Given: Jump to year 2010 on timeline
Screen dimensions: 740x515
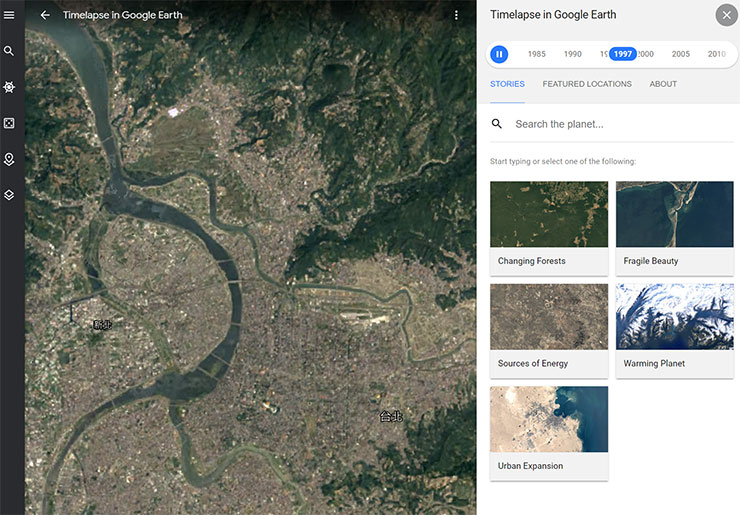Looking at the screenshot, I should click(x=716, y=54).
